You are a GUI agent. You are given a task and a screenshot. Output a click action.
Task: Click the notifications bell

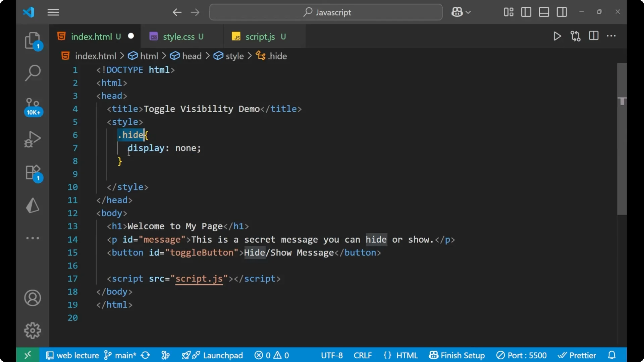[612, 355]
